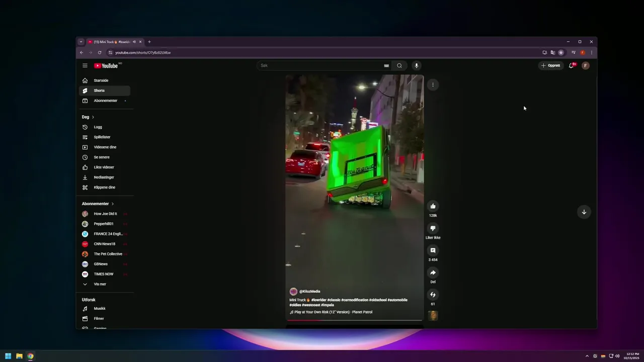Share the Short with Del

(x=433, y=273)
